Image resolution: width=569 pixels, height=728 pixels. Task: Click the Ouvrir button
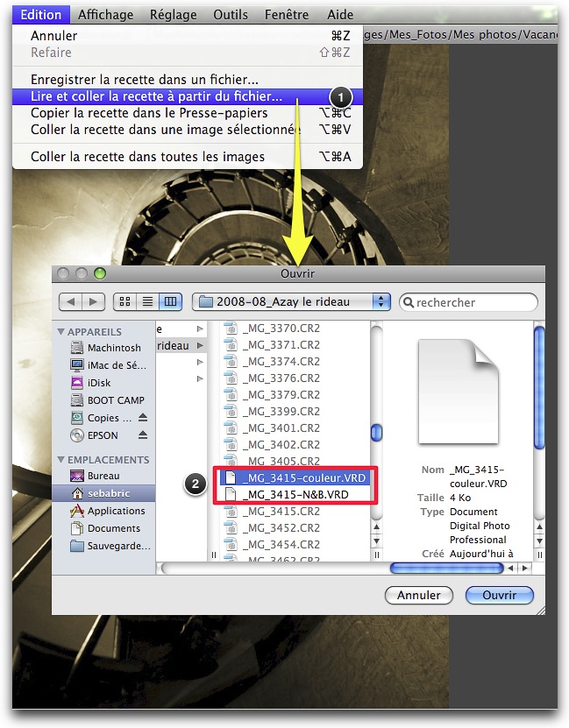500,595
